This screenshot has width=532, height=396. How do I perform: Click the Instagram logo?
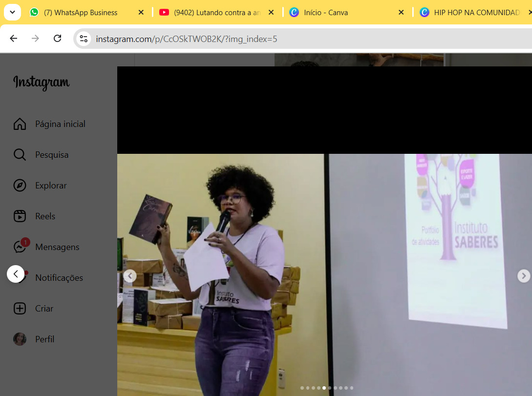pyautogui.click(x=42, y=83)
